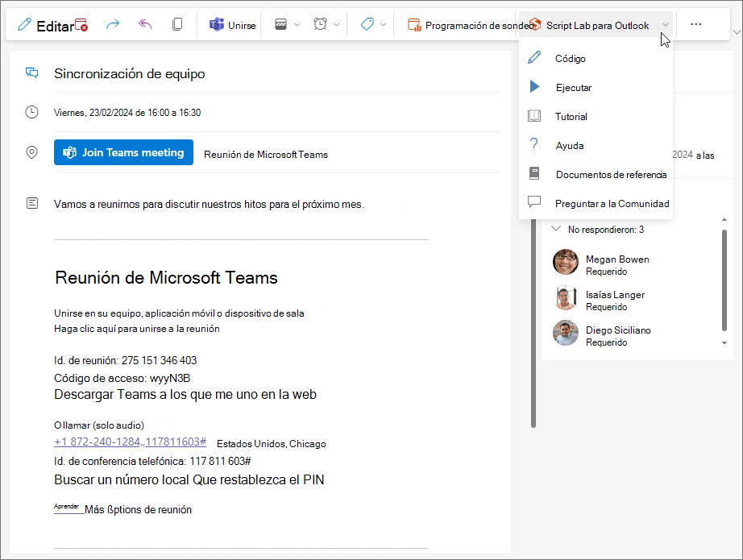Click Descargar Teams link text
The width and height of the screenshot is (743, 560).
pyautogui.click(x=105, y=394)
